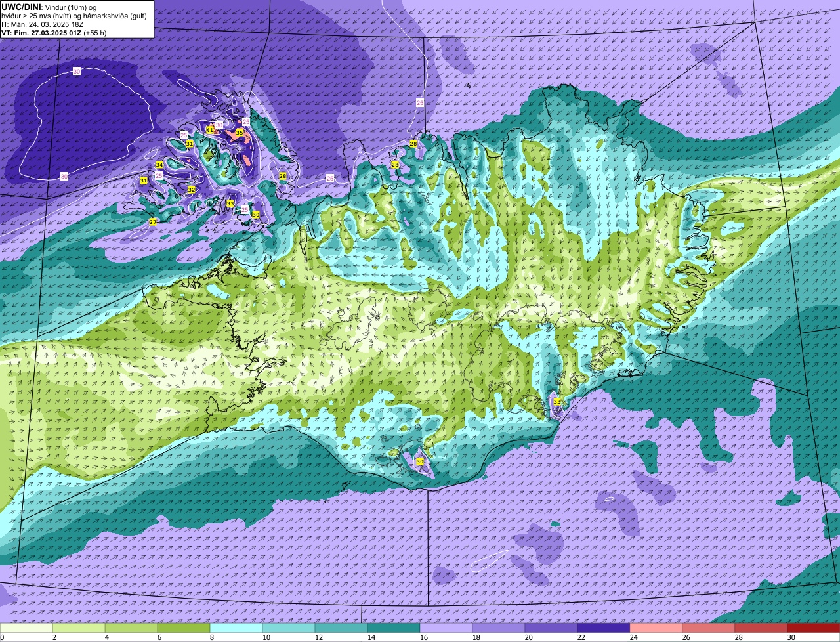This screenshot has height=642, width=840.
Task: Click the light lavender 16–18 m/s legend swatch
Action: pyautogui.click(x=446, y=628)
